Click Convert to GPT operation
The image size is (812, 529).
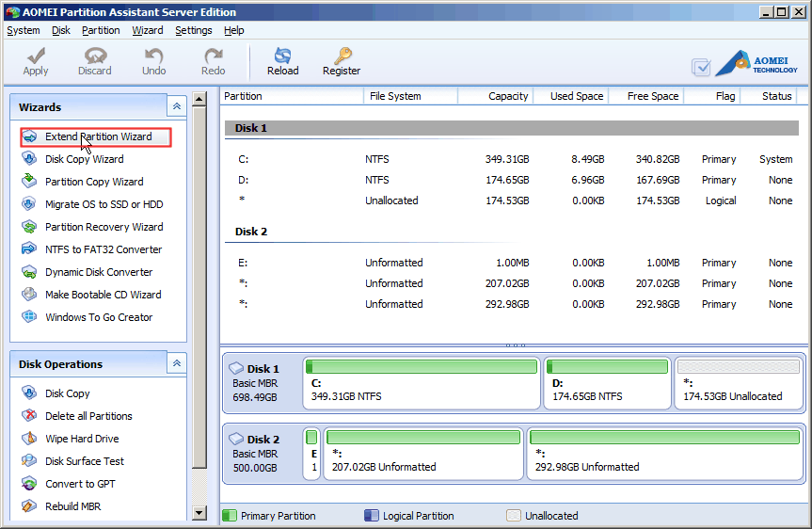(81, 484)
